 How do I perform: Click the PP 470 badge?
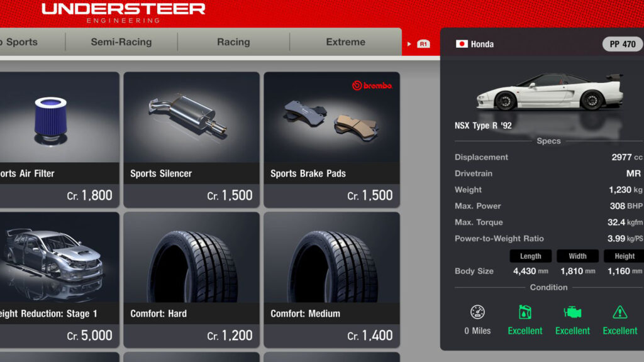click(622, 44)
